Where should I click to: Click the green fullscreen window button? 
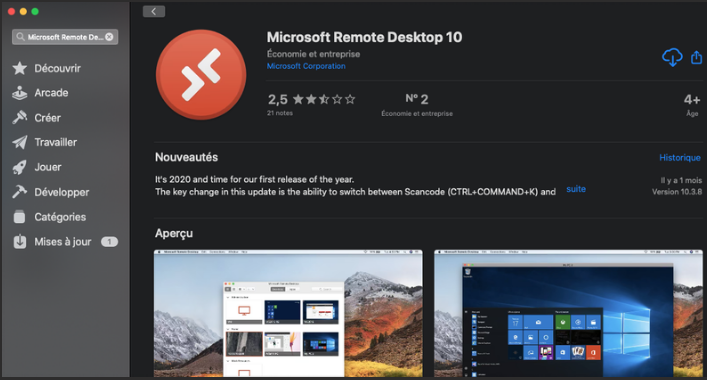(35, 12)
